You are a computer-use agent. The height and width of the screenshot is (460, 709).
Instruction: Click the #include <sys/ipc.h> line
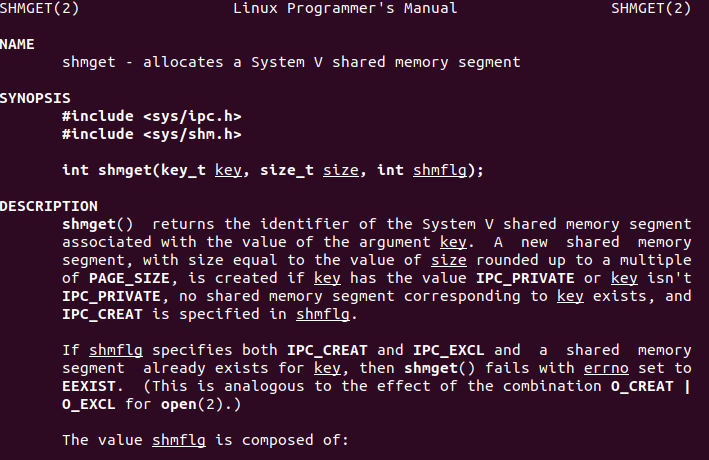(151, 116)
